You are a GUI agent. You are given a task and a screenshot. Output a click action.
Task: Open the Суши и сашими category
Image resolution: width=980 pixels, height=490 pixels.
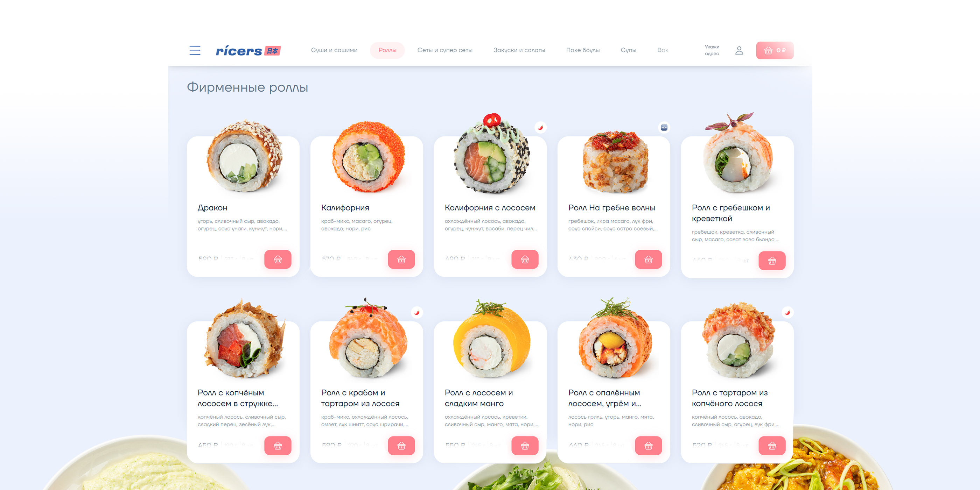(334, 50)
